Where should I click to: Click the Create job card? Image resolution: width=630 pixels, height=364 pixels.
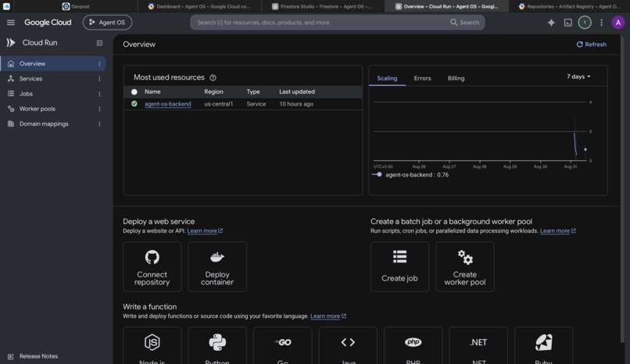coord(399,266)
